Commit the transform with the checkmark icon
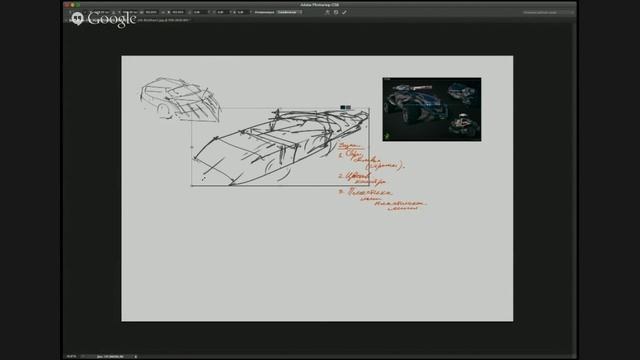Screen dimensions: 640x360 tap(344, 12)
